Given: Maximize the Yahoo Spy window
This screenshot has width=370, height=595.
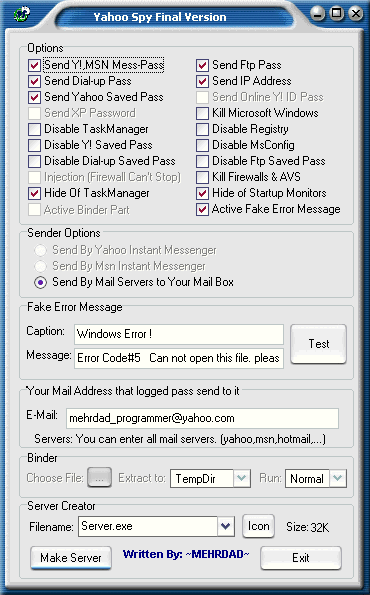Looking at the screenshot, I should click(337, 14).
